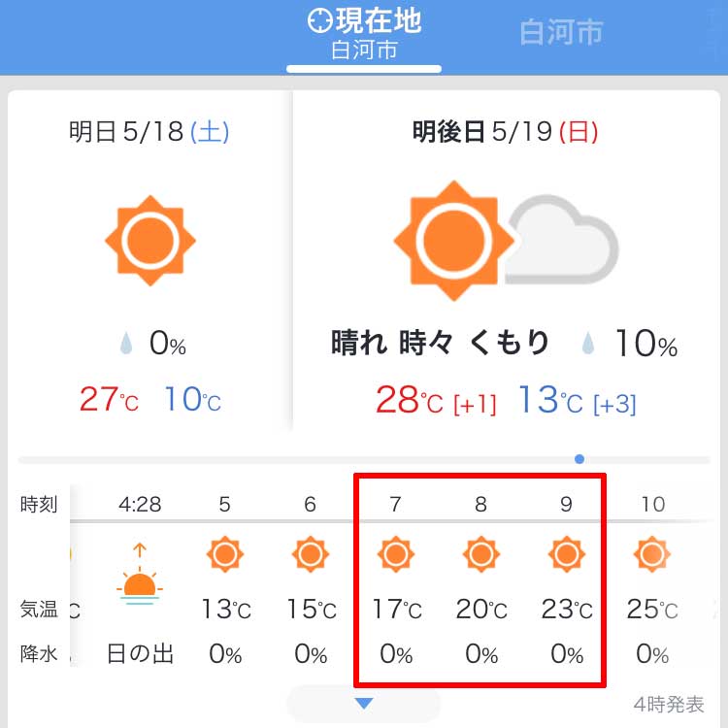The height and width of the screenshot is (728, 728).
Task: Tap the current location crosshair icon
Action: [x=320, y=21]
